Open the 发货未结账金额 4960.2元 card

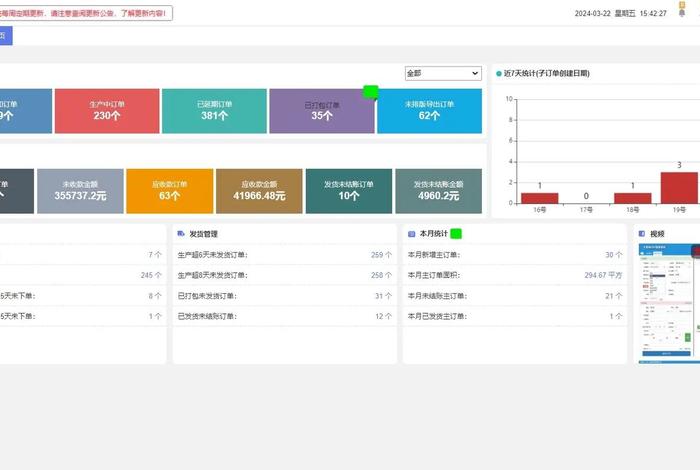438,191
